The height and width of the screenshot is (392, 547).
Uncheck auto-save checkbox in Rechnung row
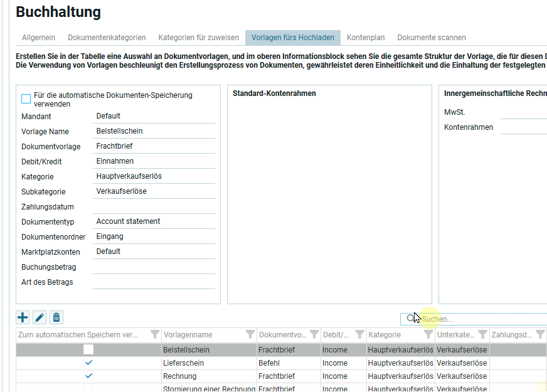tap(88, 376)
